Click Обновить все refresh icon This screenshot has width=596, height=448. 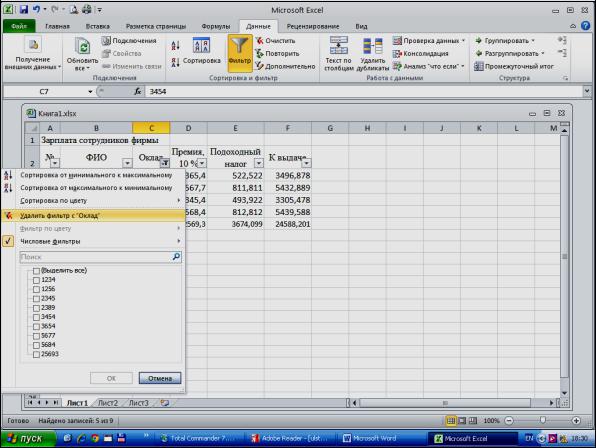[82, 47]
